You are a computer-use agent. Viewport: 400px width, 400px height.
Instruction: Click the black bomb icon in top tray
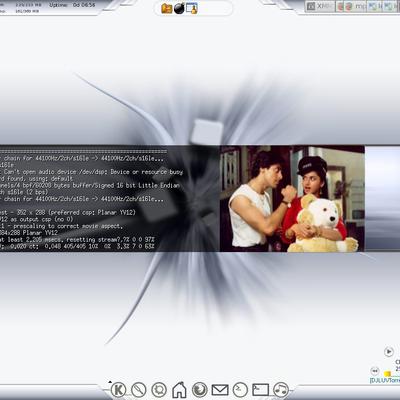(179, 8)
